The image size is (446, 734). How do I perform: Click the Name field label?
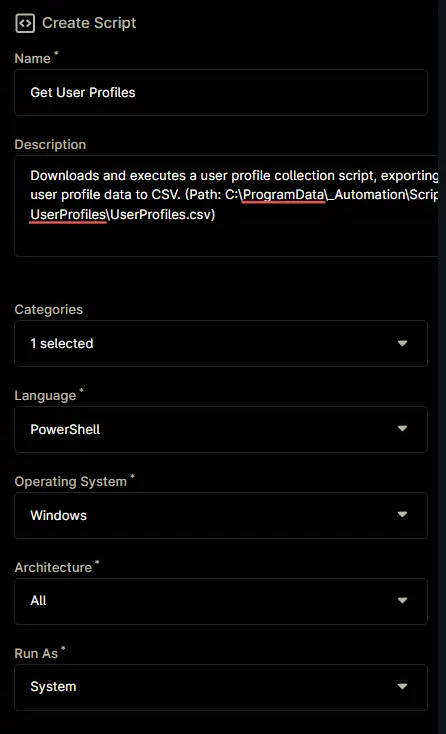coord(32,59)
